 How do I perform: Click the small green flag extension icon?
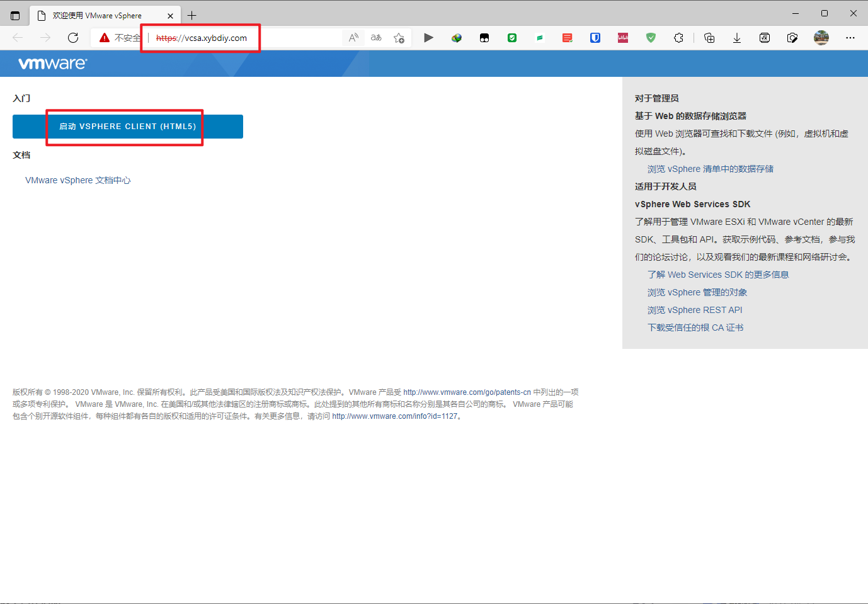click(540, 38)
